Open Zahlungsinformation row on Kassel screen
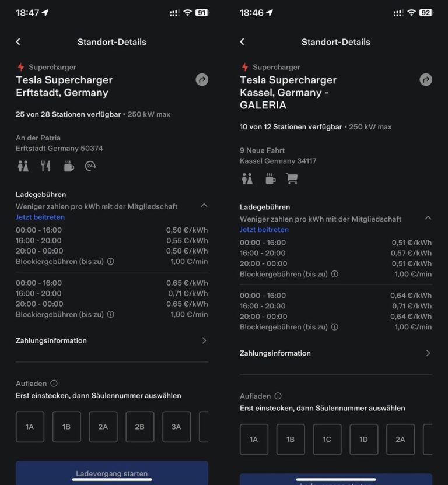This screenshot has width=448, height=485. [335, 353]
